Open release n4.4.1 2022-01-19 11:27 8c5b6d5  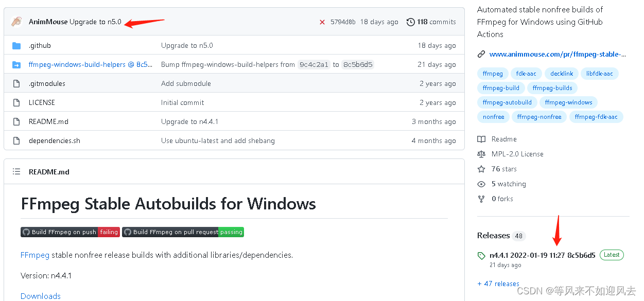tap(543, 255)
